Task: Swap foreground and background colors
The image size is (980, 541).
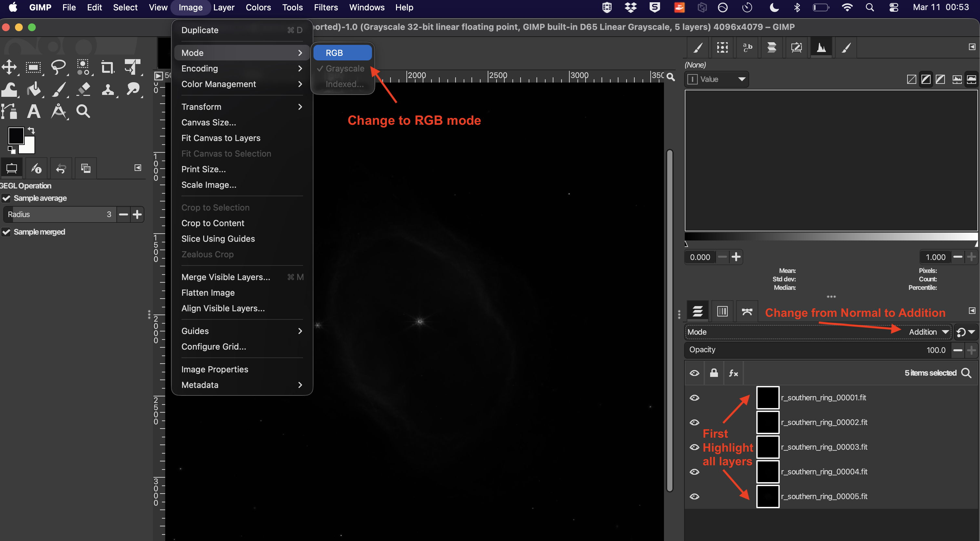Action: (31, 131)
